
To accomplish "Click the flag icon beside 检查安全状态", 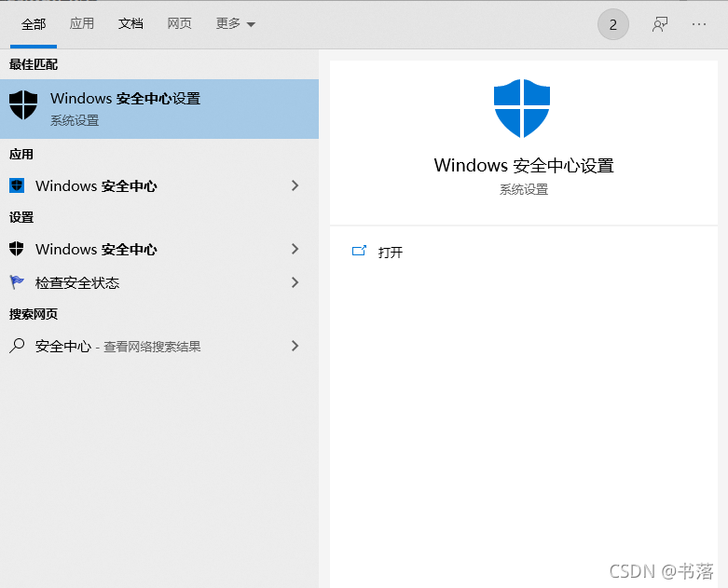I will pos(17,282).
